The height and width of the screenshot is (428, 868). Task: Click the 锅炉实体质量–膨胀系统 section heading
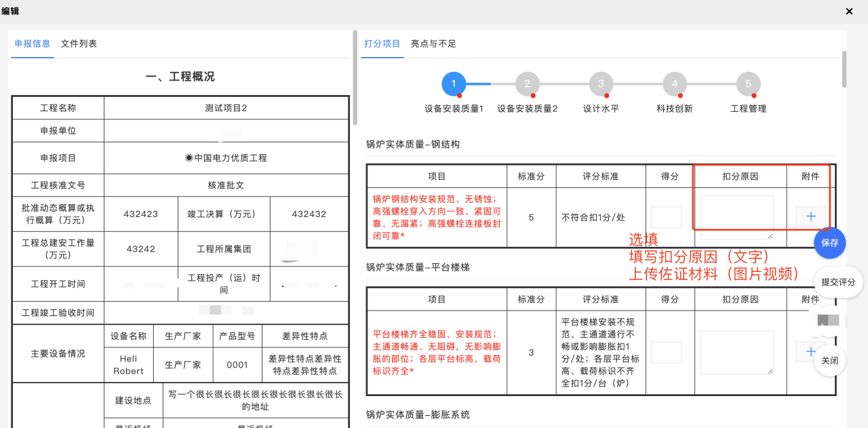pyautogui.click(x=418, y=414)
